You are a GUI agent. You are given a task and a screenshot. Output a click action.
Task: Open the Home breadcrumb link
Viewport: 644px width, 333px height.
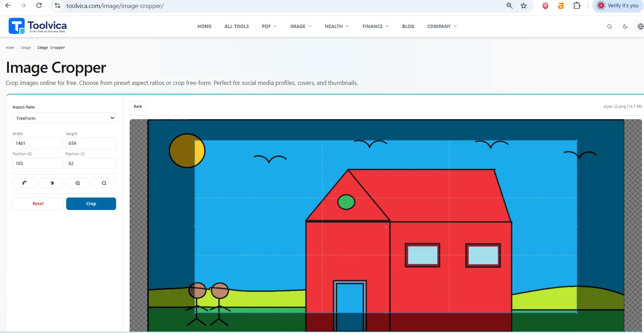pos(10,48)
